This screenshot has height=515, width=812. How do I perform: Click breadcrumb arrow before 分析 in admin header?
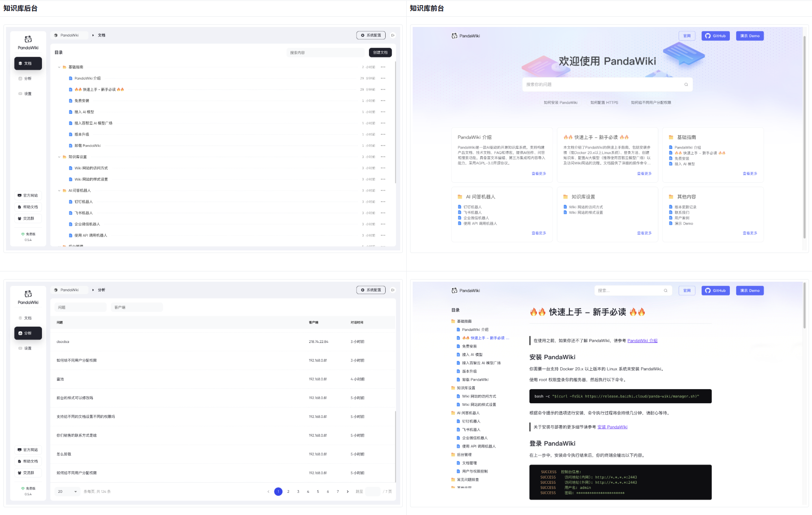tap(93, 290)
